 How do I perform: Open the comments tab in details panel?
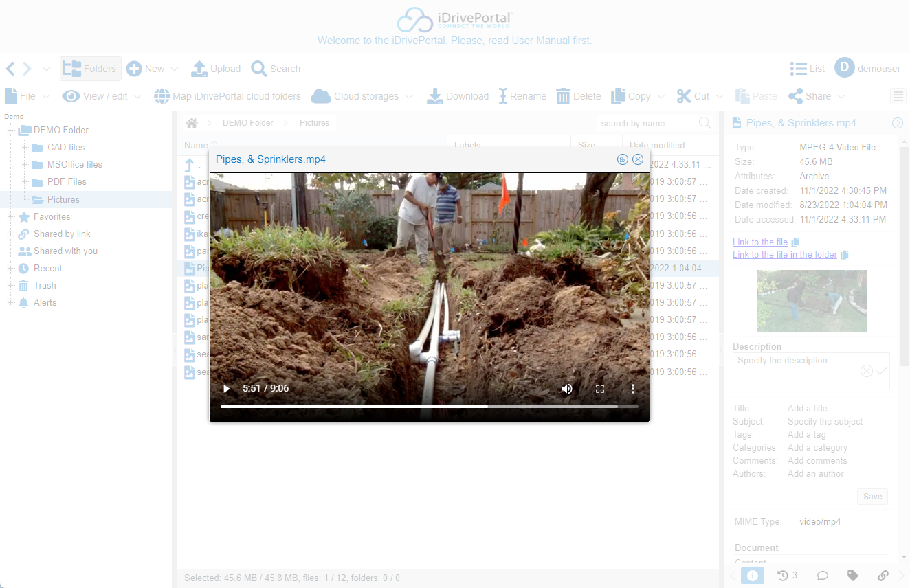pos(821,576)
